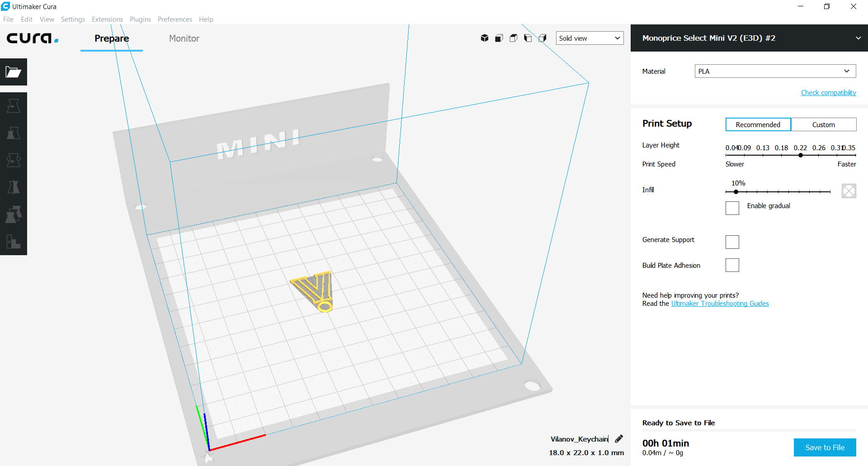The image size is (868, 466).
Task: Restore down the Cura window
Action: point(827,6)
